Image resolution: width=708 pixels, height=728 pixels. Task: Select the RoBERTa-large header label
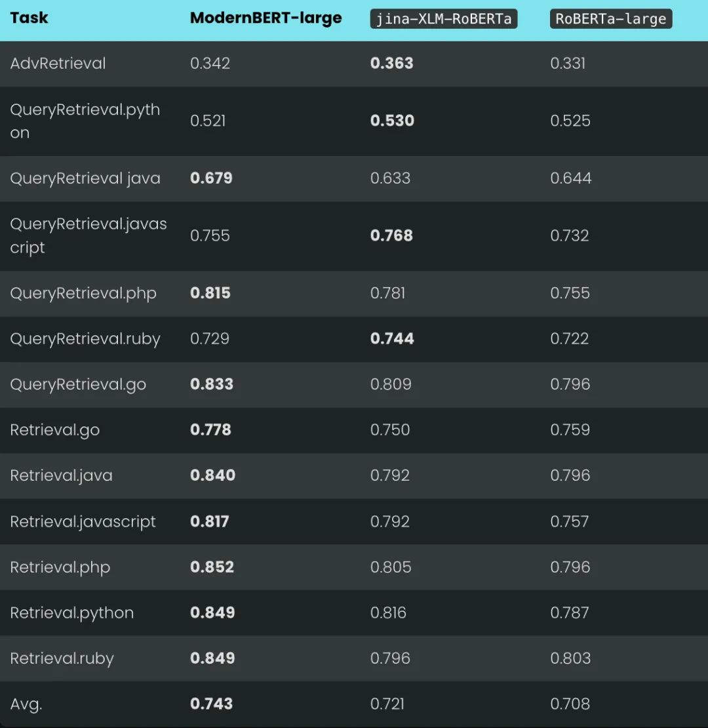[610, 19]
